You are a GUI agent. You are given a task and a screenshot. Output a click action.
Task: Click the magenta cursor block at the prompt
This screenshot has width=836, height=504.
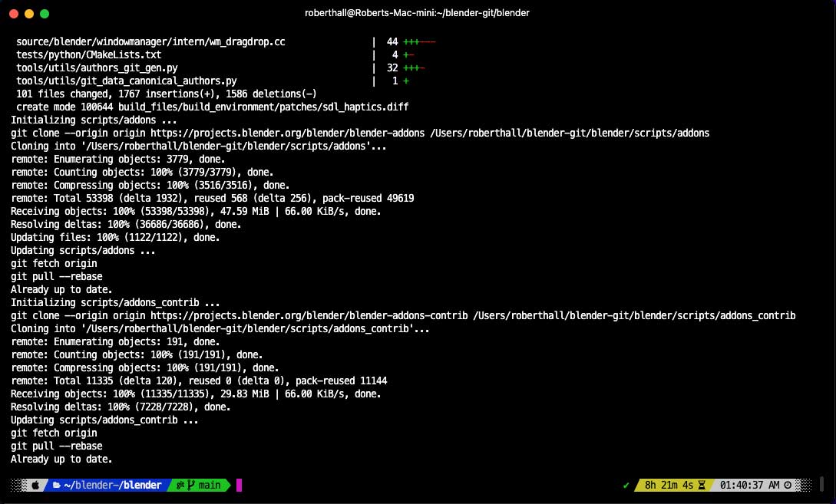pos(239,485)
